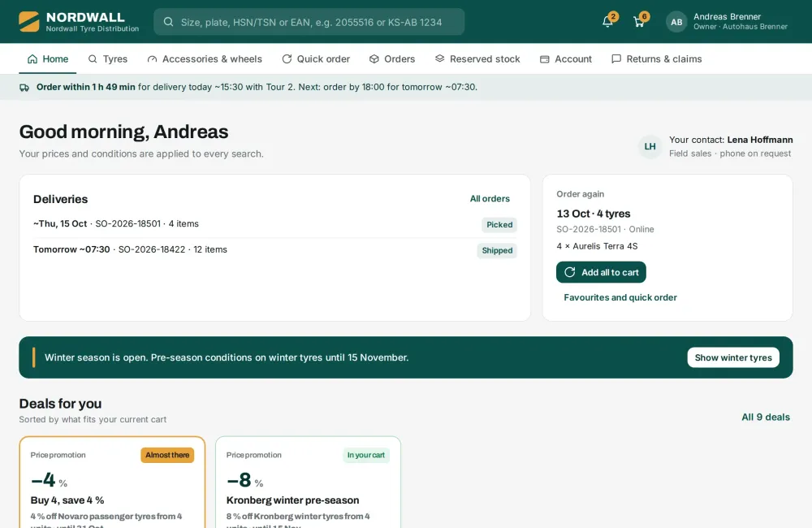This screenshot has width=812, height=528.
Task: Open the Kronberg winter pre-season deal card
Action: point(308,482)
